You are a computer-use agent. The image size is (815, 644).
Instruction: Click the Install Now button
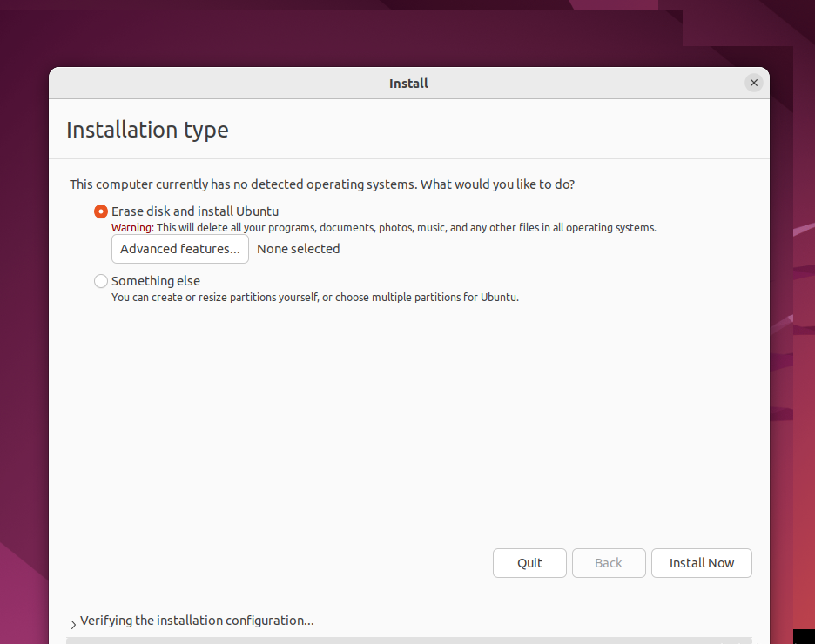pos(701,563)
